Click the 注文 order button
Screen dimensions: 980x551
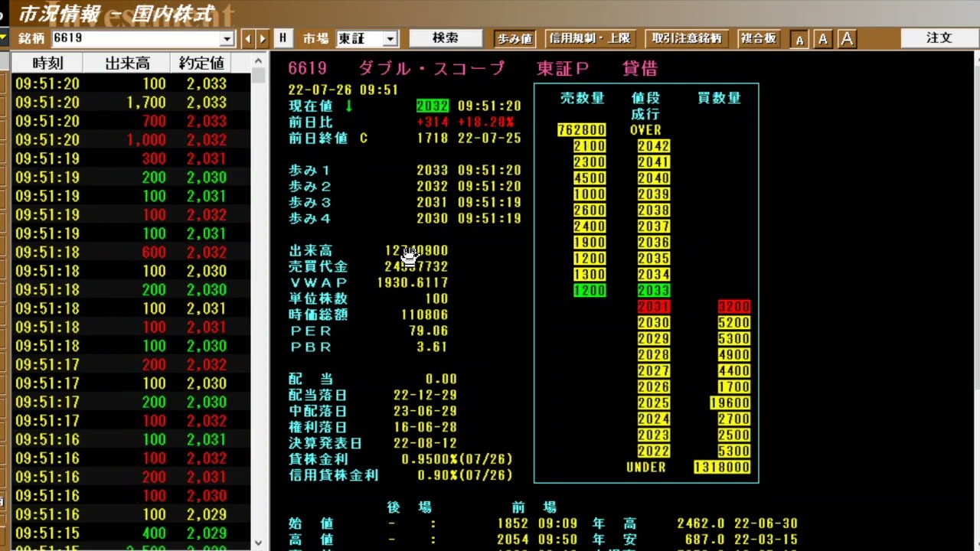click(939, 37)
